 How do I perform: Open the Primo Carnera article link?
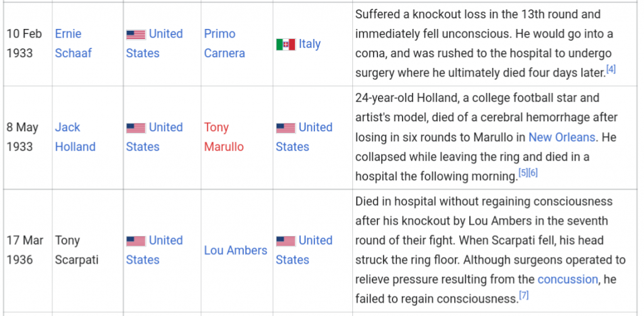pyautogui.click(x=225, y=43)
